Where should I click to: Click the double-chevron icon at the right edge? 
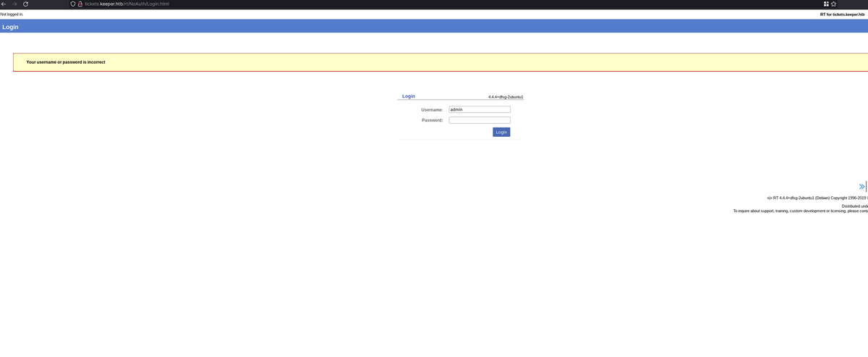(x=861, y=187)
